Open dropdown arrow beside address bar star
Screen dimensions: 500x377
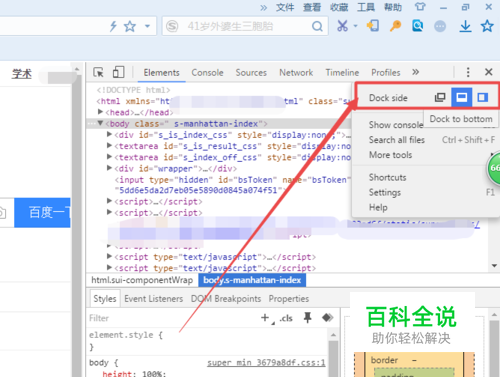[147, 26]
